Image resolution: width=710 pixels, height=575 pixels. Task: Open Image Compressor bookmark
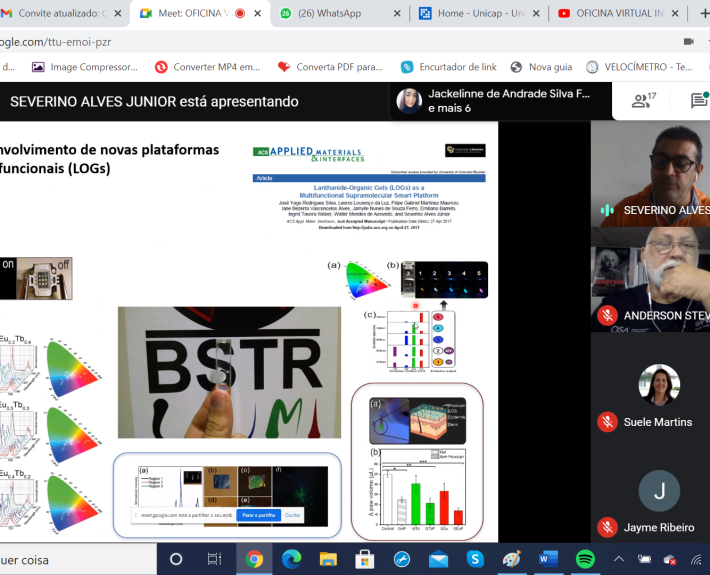pyautogui.click(x=85, y=67)
